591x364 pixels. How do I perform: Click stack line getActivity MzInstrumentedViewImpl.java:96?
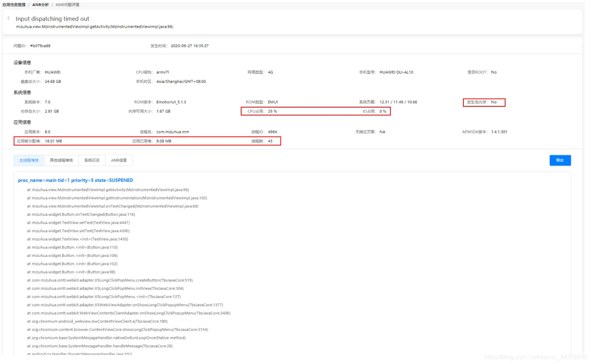pyautogui.click(x=108, y=190)
